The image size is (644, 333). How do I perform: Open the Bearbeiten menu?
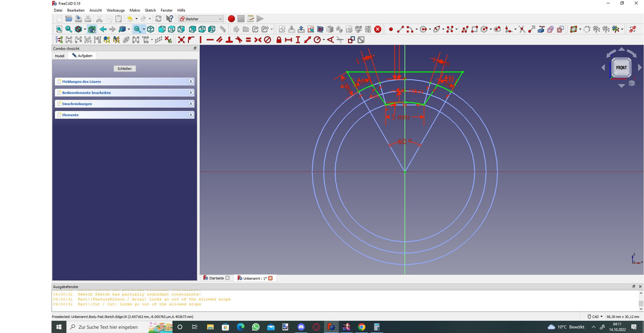coord(75,10)
